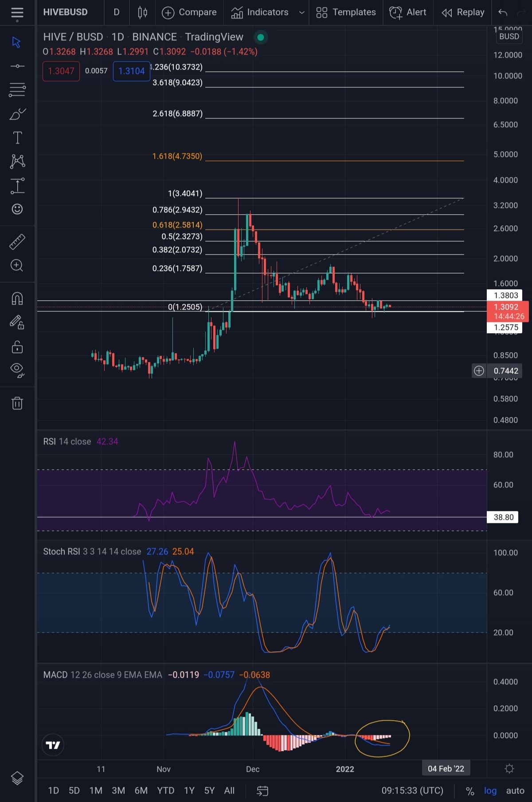The width and height of the screenshot is (532, 802).
Task: Select the 5Y time range
Action: [x=209, y=790]
